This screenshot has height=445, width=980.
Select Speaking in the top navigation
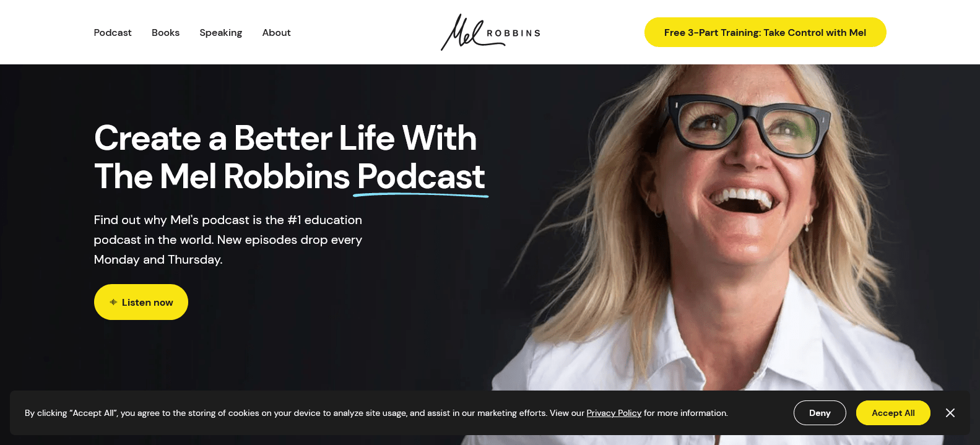[220, 33]
